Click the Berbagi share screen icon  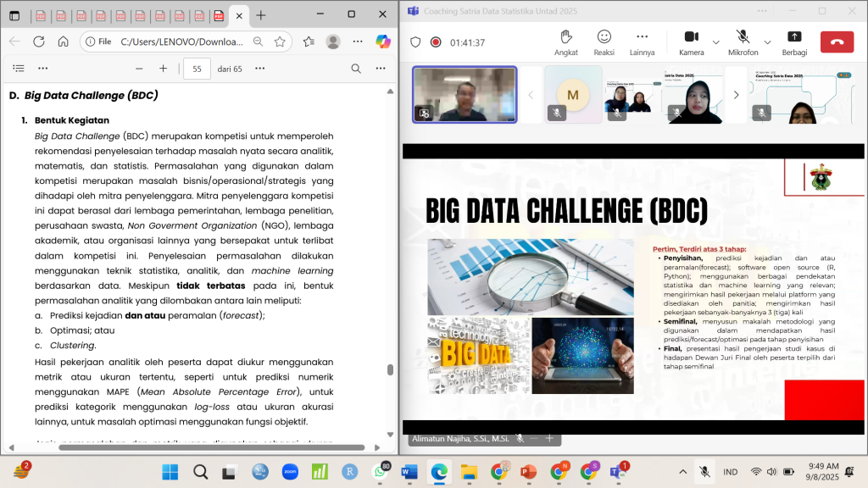pyautogui.click(x=794, y=36)
